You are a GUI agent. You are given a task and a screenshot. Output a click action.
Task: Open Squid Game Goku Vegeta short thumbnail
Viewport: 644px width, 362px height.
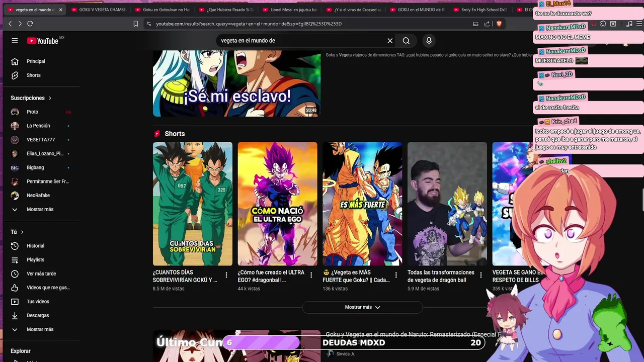193,204
